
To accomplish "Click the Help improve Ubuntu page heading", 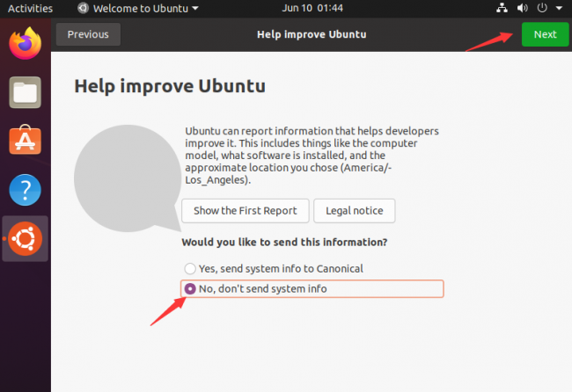I will coord(170,87).
